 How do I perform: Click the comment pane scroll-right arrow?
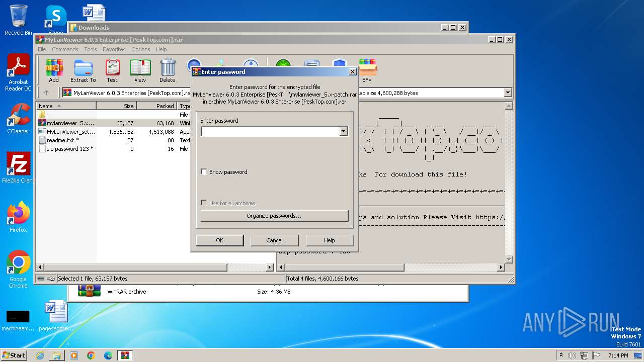501,267
